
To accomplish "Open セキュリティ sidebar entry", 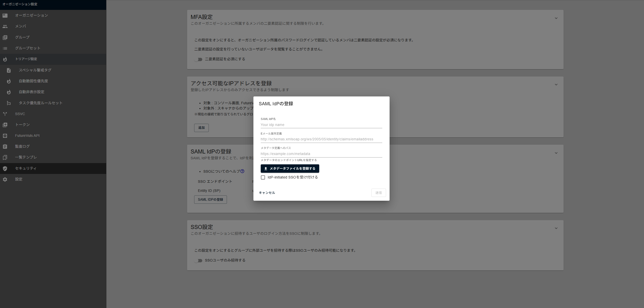I will pyautogui.click(x=53, y=168).
